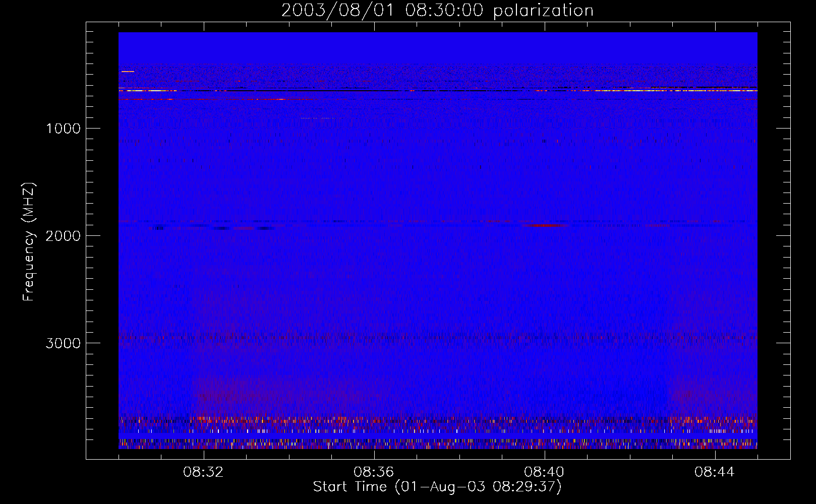The image size is (816, 504).
Task: Select the 2000 frequency axis label
Action: 63,236
